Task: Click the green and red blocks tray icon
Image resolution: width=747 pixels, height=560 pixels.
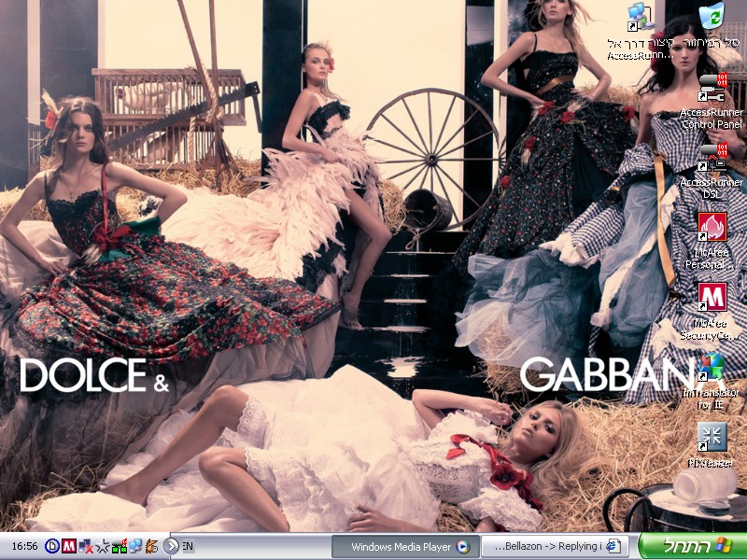Action: click(119, 546)
